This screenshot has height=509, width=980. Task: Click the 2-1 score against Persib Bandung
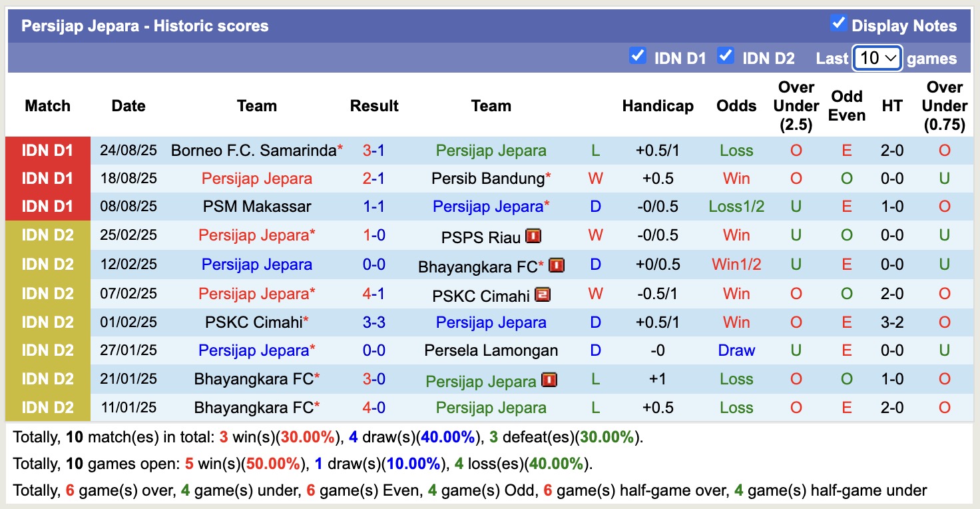(x=374, y=179)
